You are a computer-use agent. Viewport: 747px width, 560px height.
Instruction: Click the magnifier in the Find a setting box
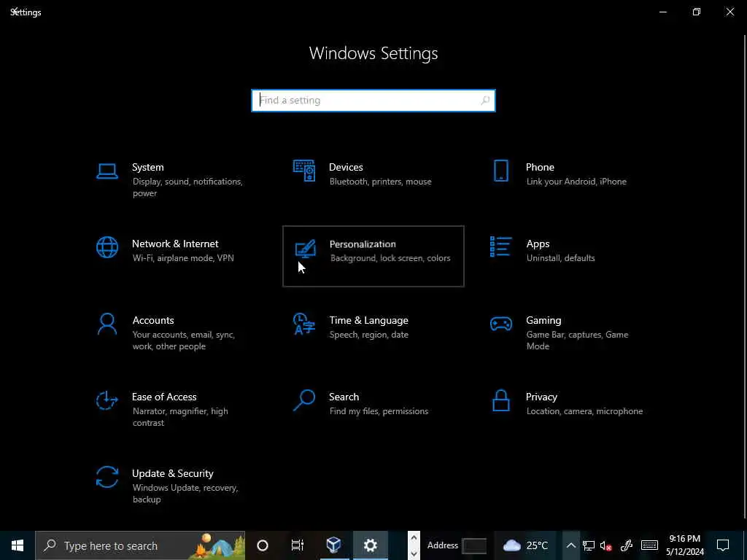pos(485,101)
